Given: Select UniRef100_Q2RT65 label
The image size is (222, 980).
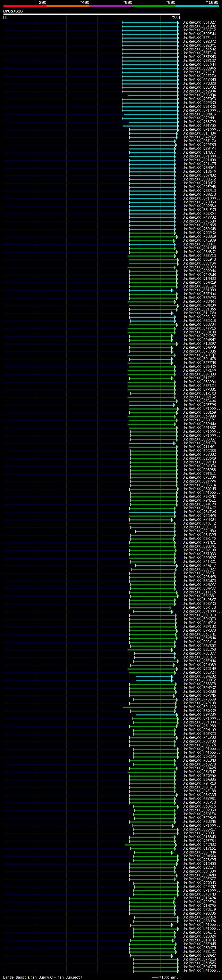Looking at the screenshot, I should [199, 145].
